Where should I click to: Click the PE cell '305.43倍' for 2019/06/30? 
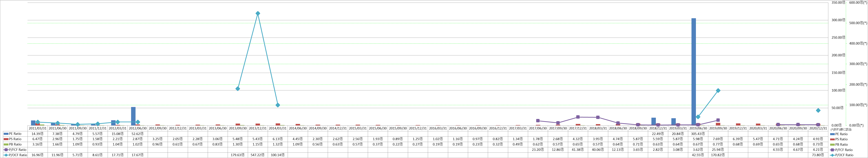[x=698, y=134]
